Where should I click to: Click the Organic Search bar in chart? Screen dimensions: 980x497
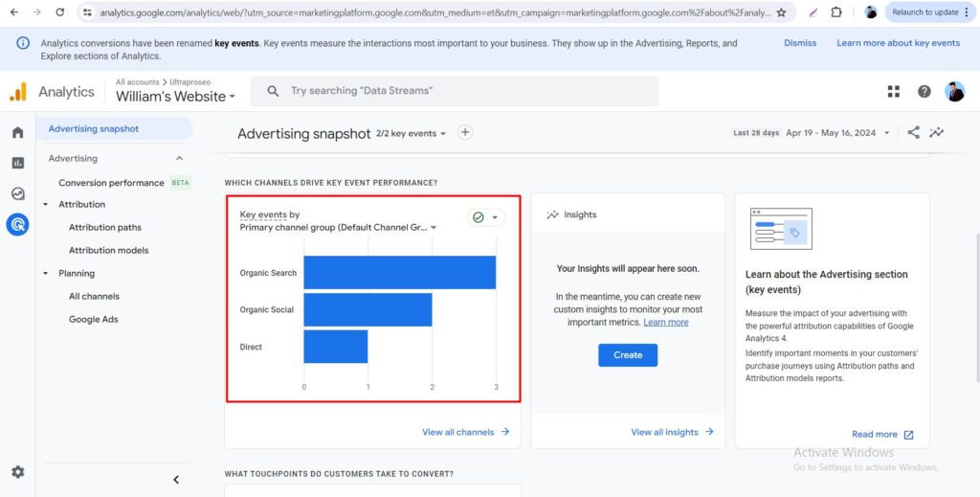pos(399,273)
